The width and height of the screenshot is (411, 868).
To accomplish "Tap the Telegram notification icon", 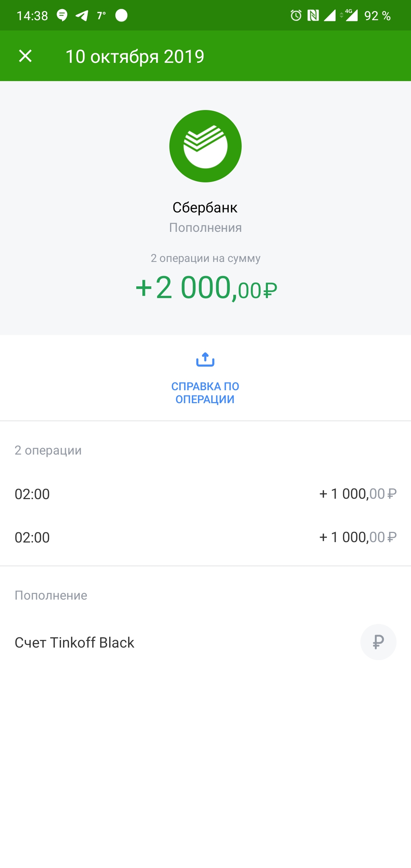I will point(82,15).
